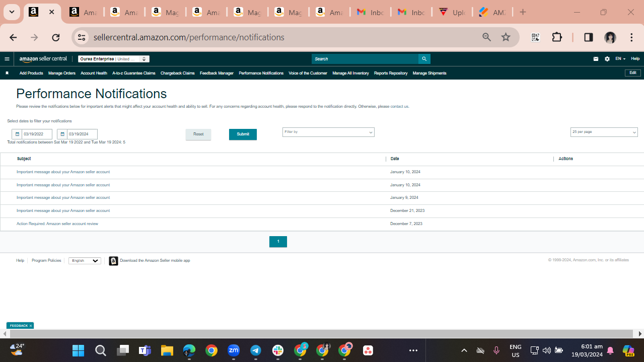Open notification dated December 21, 2023
The image size is (644, 362).
(x=63, y=211)
